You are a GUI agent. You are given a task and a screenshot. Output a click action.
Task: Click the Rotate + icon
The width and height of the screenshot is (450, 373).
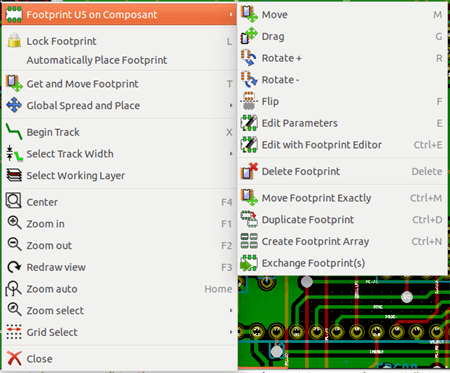click(249, 58)
